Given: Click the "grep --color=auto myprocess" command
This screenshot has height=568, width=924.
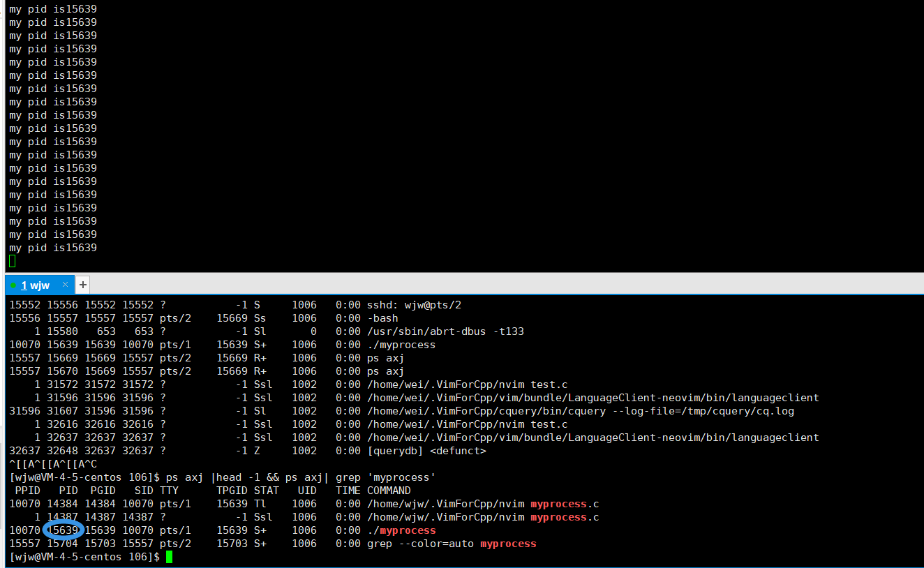Looking at the screenshot, I should 452,544.
